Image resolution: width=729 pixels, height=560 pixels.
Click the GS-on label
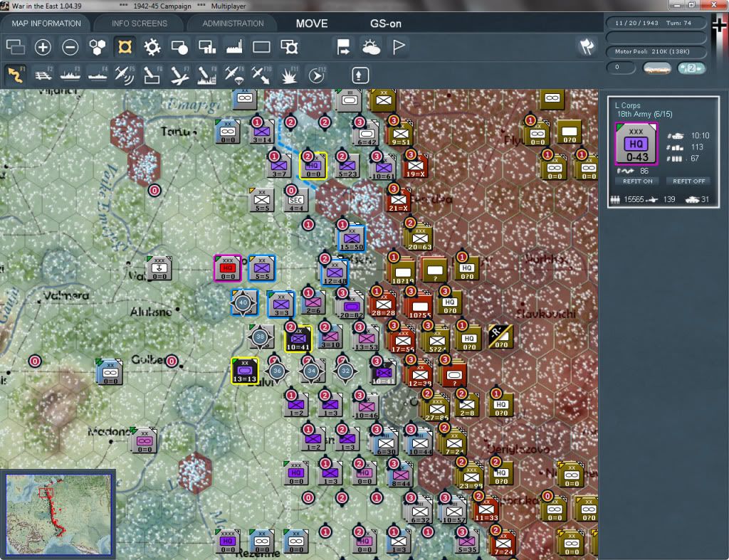pyautogui.click(x=385, y=23)
